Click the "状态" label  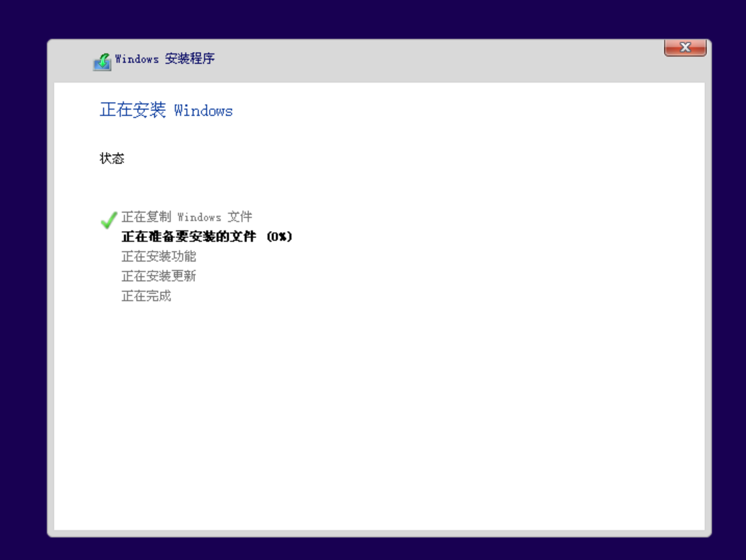click(112, 158)
